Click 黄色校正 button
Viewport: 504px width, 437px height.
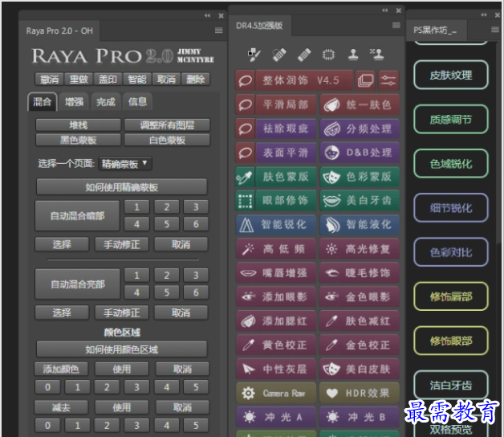(x=276, y=345)
